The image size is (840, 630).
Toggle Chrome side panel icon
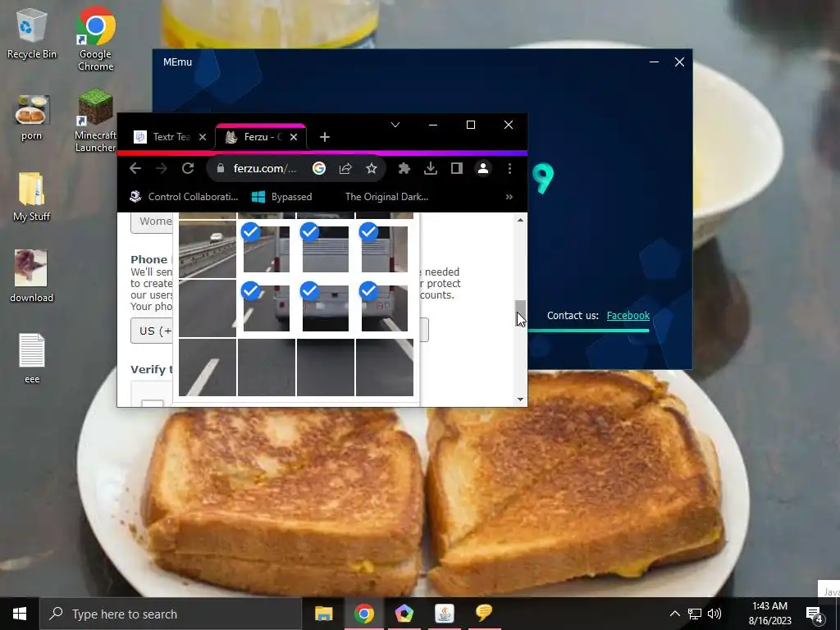point(456,168)
